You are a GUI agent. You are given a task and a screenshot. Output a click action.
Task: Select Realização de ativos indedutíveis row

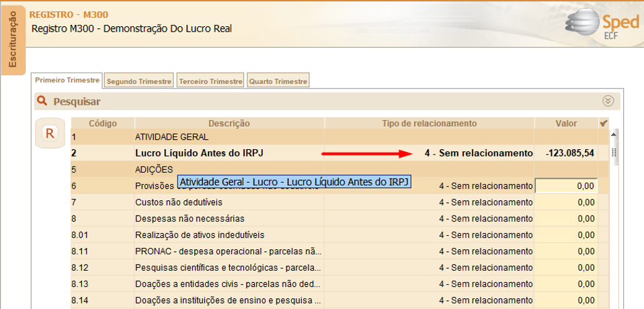(339, 235)
